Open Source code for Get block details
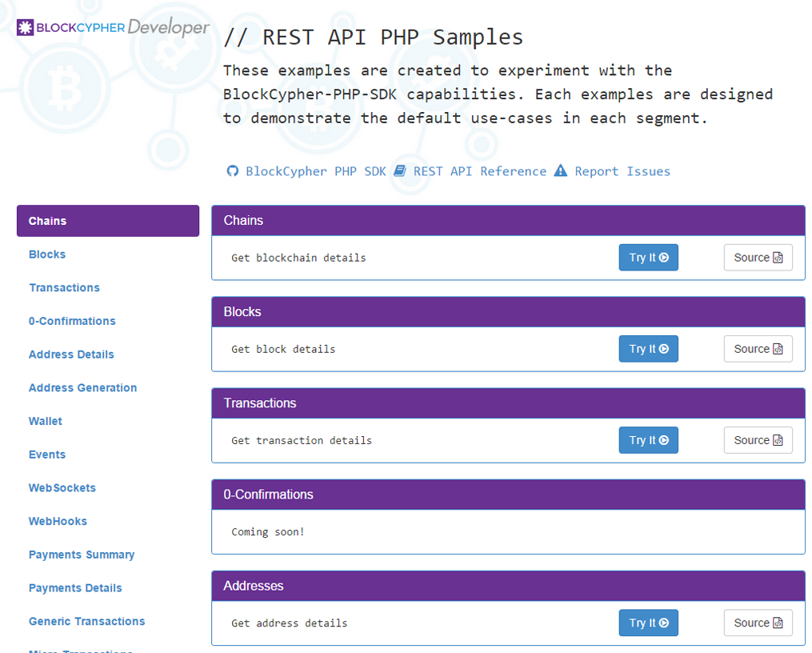 [758, 349]
